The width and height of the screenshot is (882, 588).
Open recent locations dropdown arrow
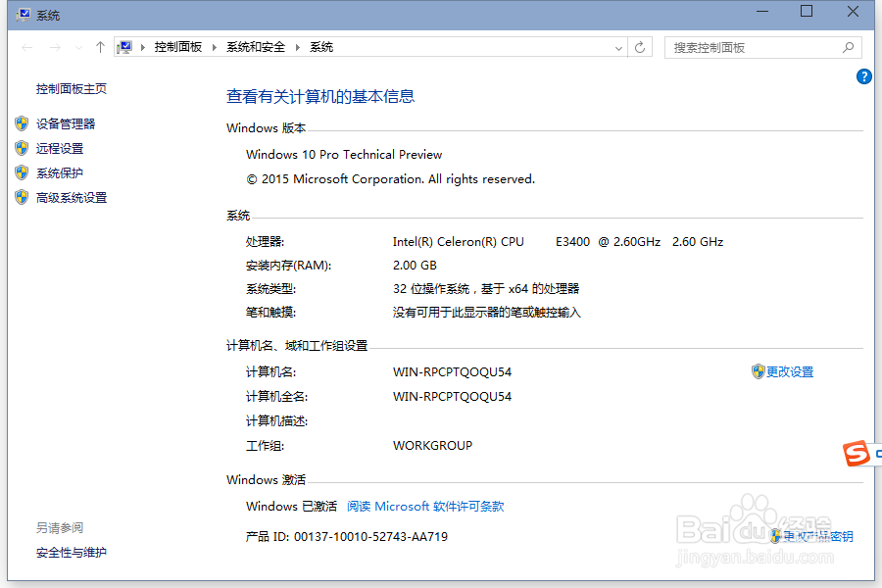(78, 48)
